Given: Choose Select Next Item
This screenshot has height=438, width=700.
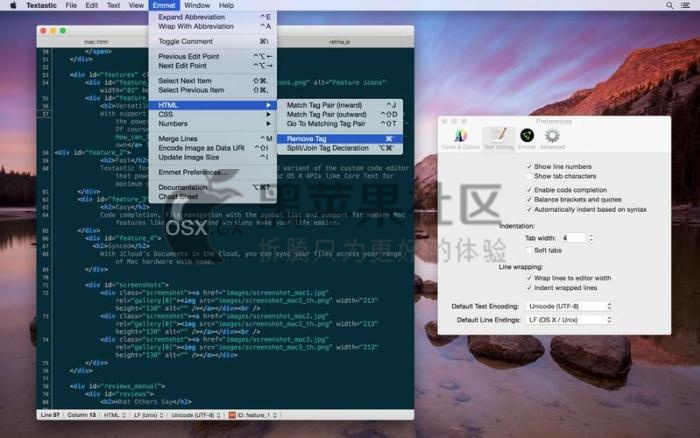Looking at the screenshot, I should coord(213,81).
